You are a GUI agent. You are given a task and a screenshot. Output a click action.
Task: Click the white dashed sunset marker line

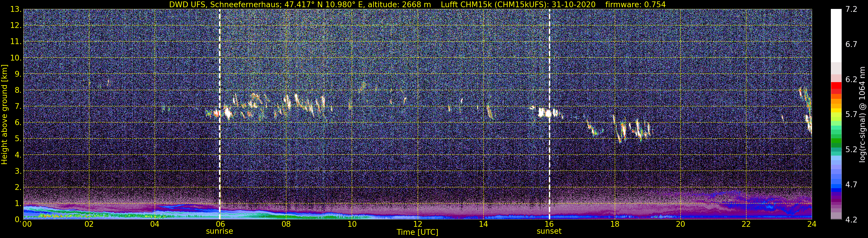pos(549,114)
